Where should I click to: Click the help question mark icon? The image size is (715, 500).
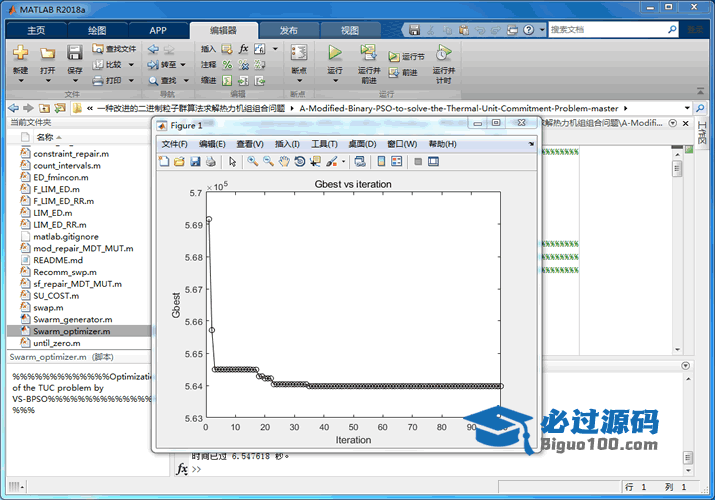(x=528, y=30)
